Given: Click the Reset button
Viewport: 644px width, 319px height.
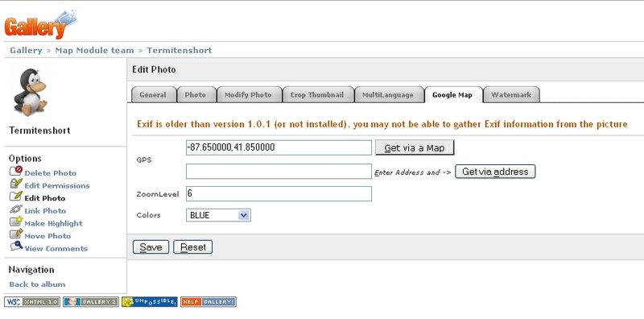Looking at the screenshot, I should (x=193, y=247).
